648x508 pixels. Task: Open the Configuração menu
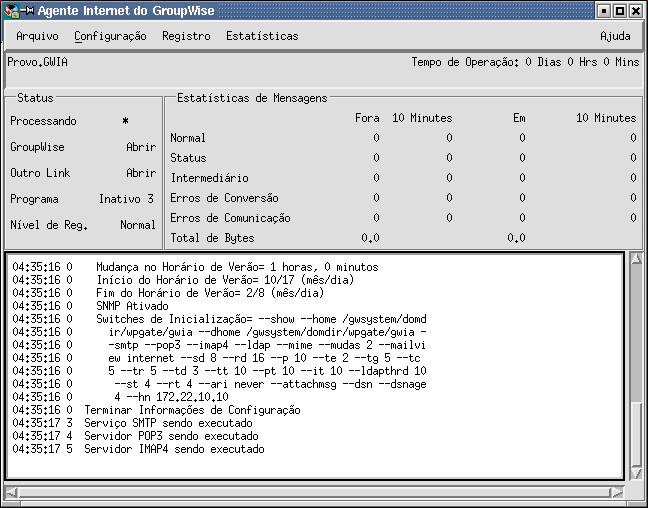[110, 36]
